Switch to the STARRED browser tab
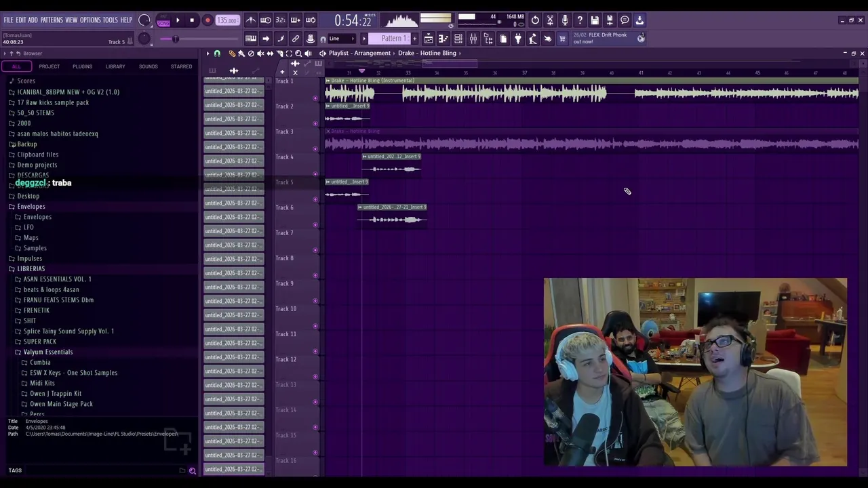Screen dimensions: 868x488 tap(181, 66)
